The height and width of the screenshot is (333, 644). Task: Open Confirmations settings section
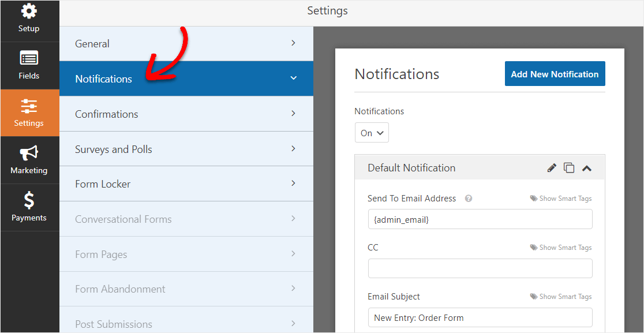point(186,114)
